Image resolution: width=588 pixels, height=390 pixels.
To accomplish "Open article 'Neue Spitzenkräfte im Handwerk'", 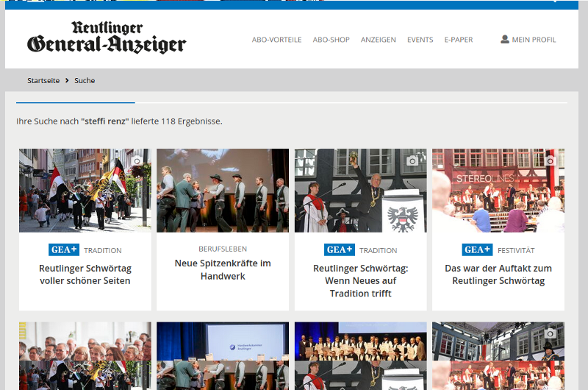I will (223, 269).
